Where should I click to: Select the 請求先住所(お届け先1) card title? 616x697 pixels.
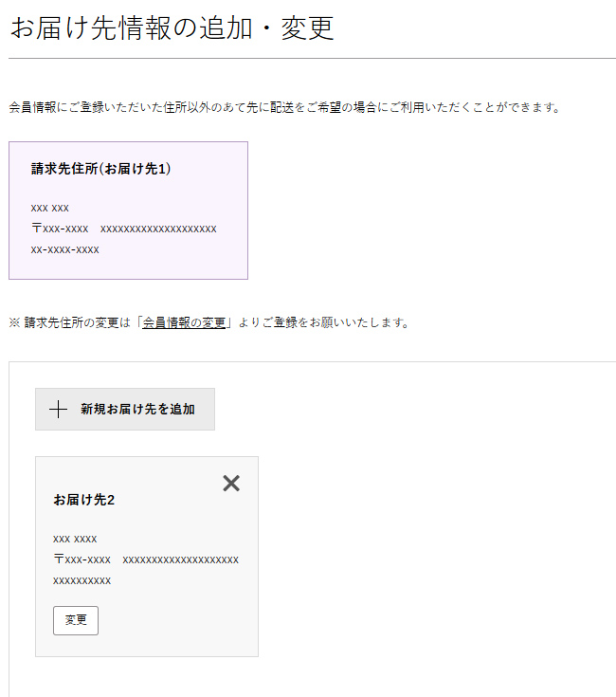point(100,169)
